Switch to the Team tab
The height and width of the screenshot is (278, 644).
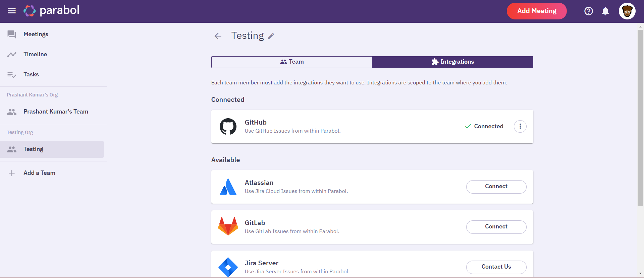coord(291,62)
